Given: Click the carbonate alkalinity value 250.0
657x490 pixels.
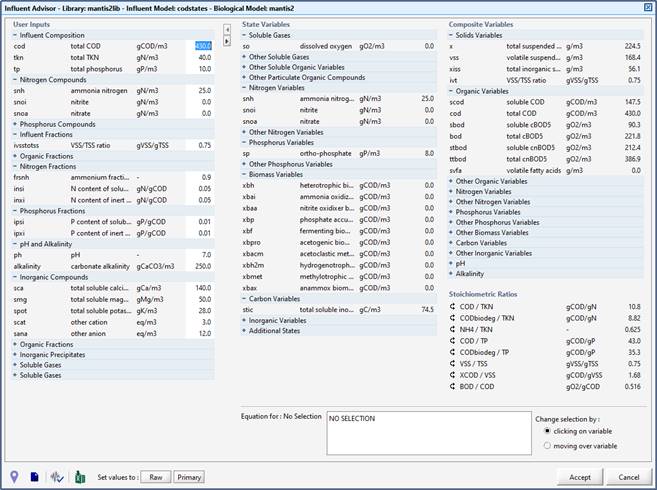Looking at the screenshot, I should 200,266.
